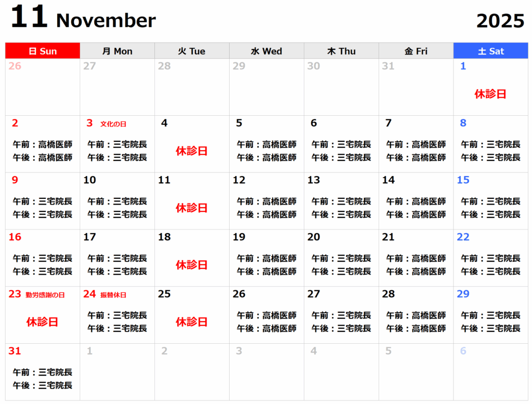Click the 文化の日 holiday label
Image resolution: width=532 pixels, height=404 pixels.
[x=113, y=124]
